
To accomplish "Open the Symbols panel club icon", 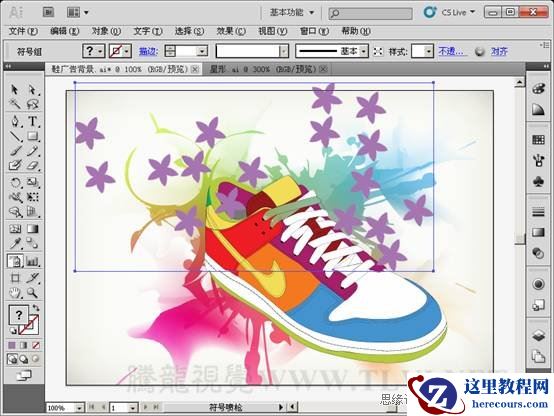I will click(538, 182).
